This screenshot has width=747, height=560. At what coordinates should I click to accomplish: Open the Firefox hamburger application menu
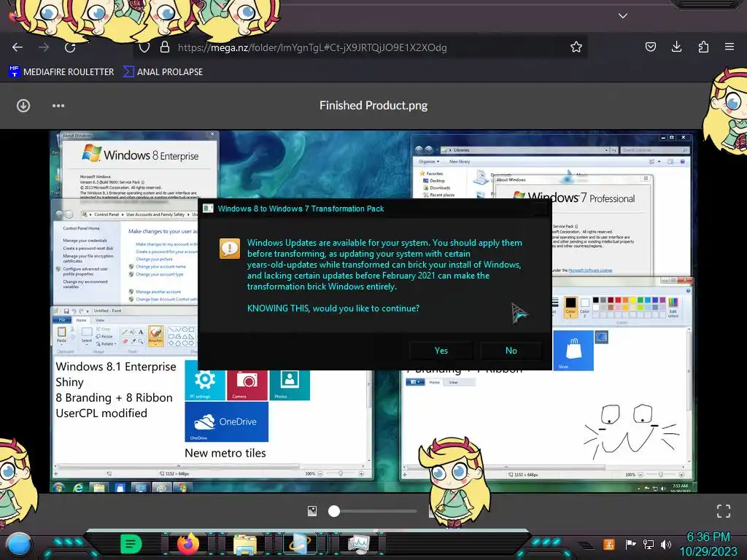coord(729,47)
